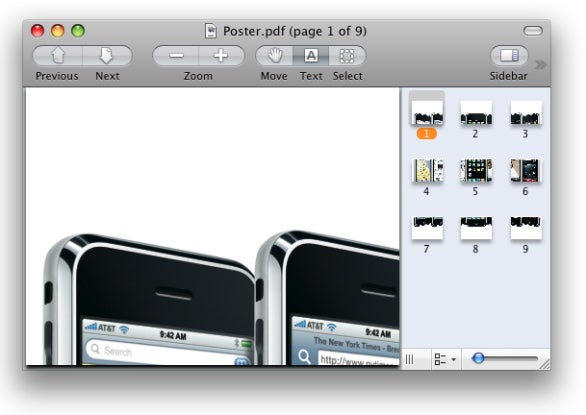Click the window resize grip corner
The width and height of the screenshot is (586, 415).
[x=545, y=365]
